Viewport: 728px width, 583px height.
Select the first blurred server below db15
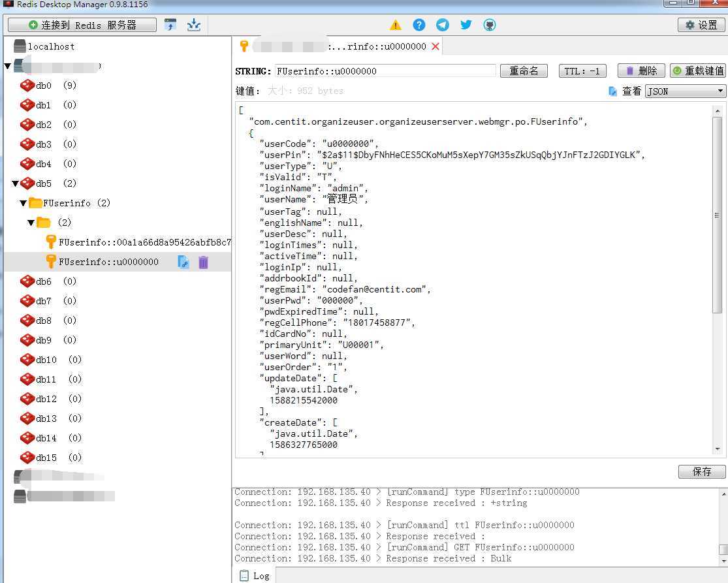[58, 477]
